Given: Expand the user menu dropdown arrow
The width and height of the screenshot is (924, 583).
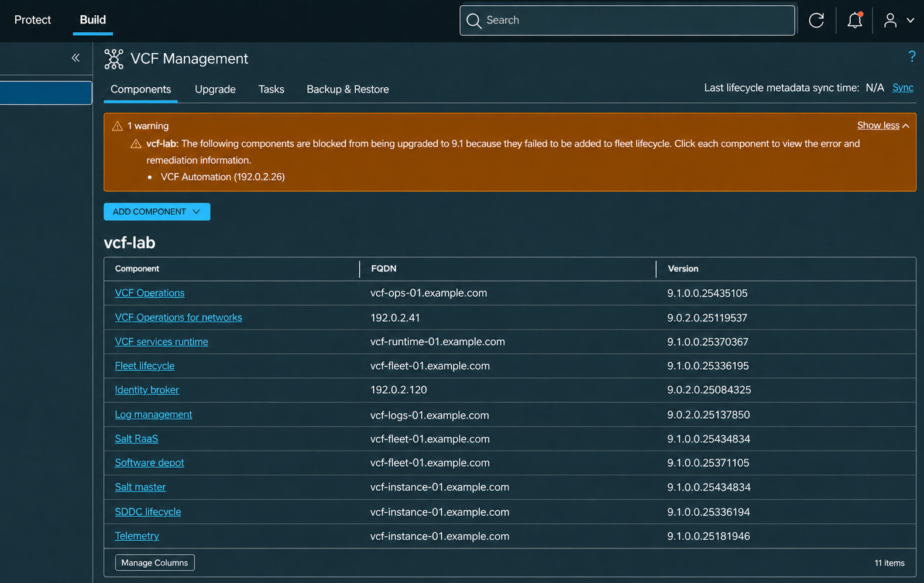Looking at the screenshot, I should click(x=911, y=20).
